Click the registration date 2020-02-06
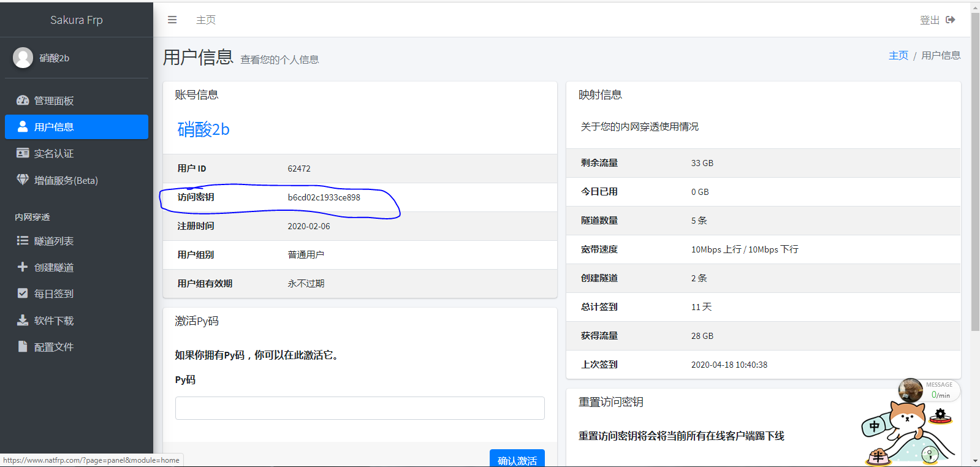 tap(309, 226)
